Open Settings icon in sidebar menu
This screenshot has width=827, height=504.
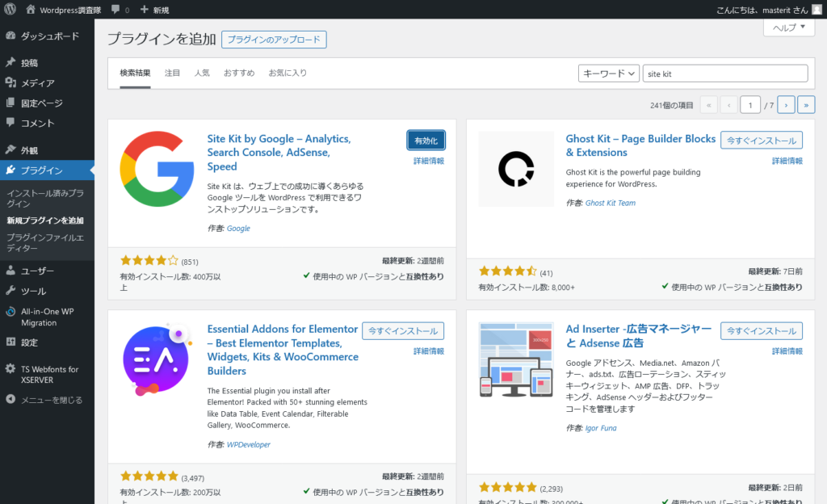point(10,342)
